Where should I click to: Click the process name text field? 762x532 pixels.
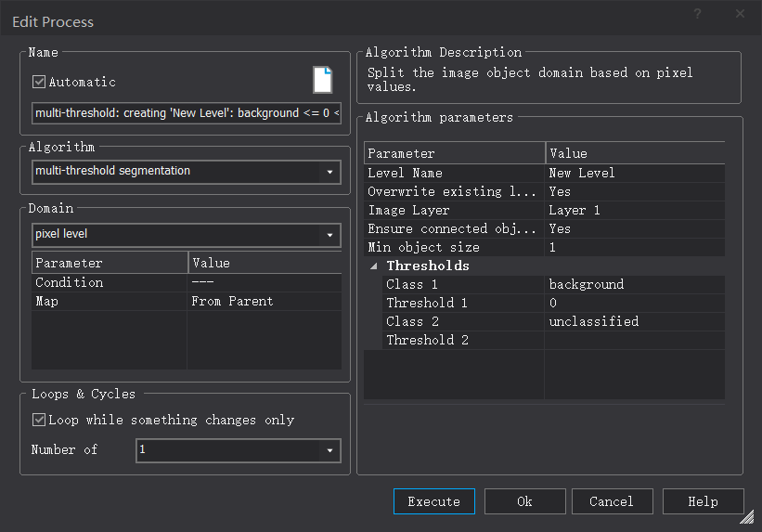pos(186,113)
